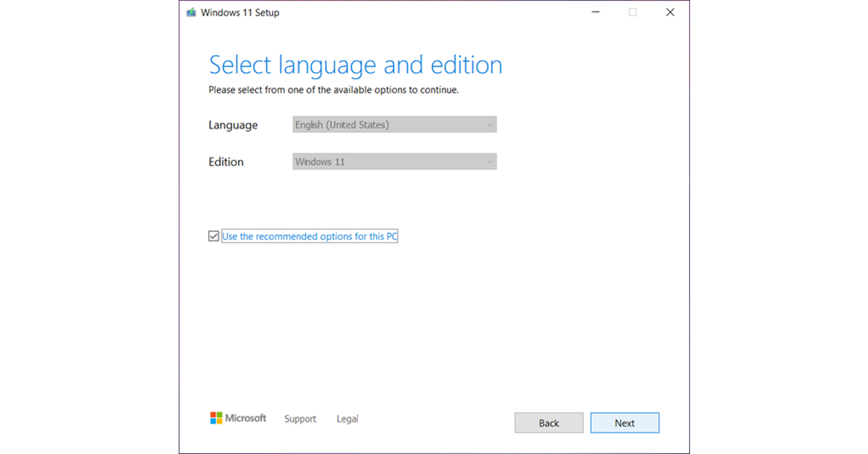Click the Edition dropdown chevron arrow

[489, 161]
